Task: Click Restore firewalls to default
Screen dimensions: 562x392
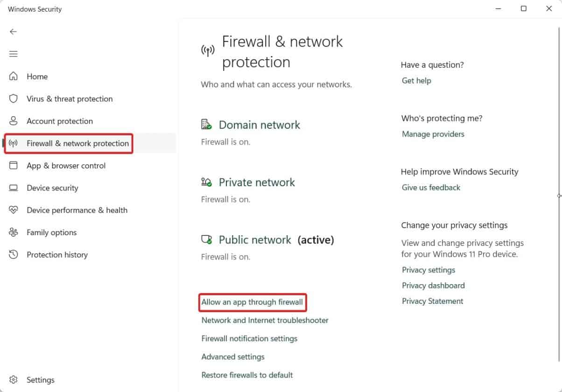Action: click(247, 375)
